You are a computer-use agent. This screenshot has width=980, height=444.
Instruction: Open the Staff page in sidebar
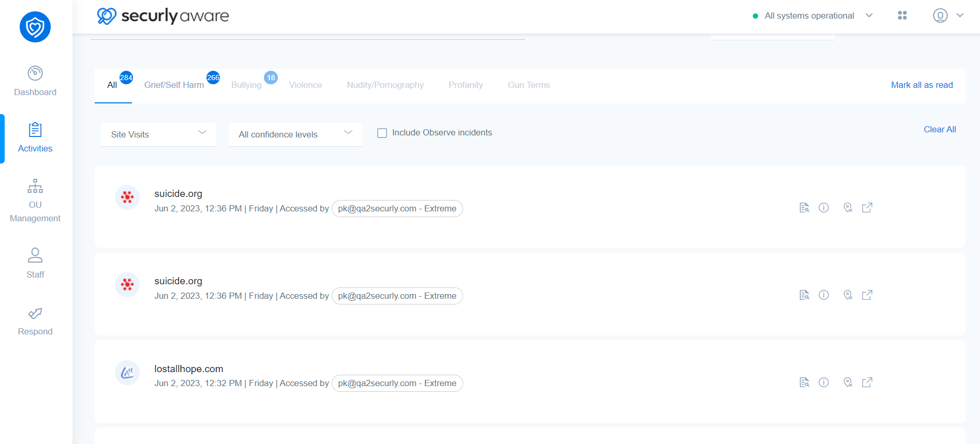pos(35,263)
